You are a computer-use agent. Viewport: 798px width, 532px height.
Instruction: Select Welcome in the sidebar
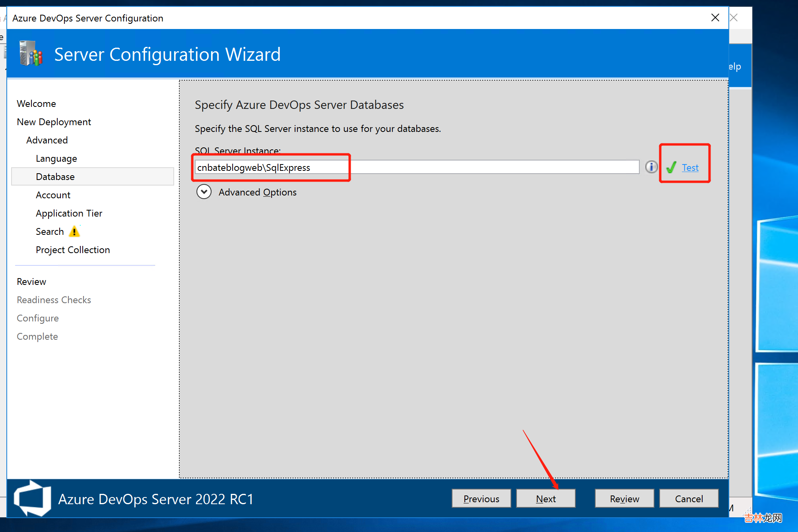(36, 103)
